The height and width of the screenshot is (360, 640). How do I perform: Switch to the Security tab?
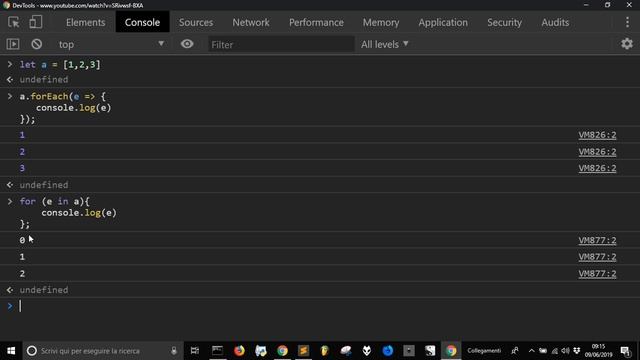504,22
